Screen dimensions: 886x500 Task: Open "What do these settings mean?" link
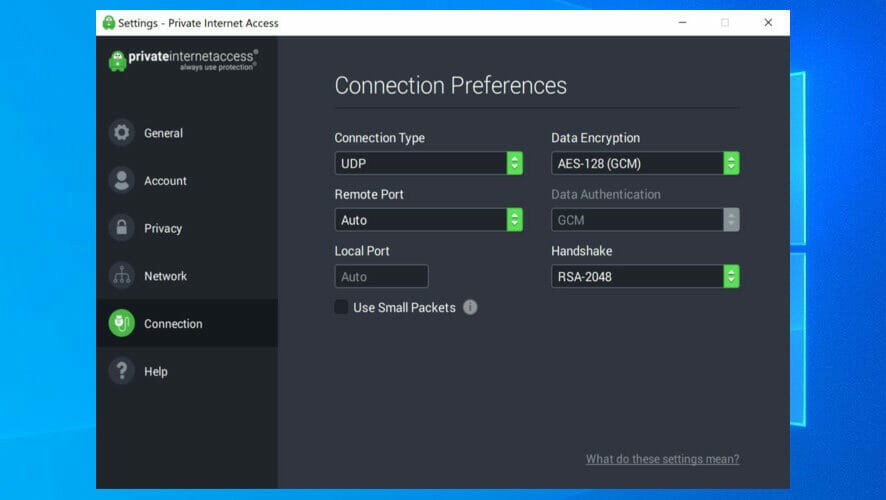pyautogui.click(x=662, y=459)
